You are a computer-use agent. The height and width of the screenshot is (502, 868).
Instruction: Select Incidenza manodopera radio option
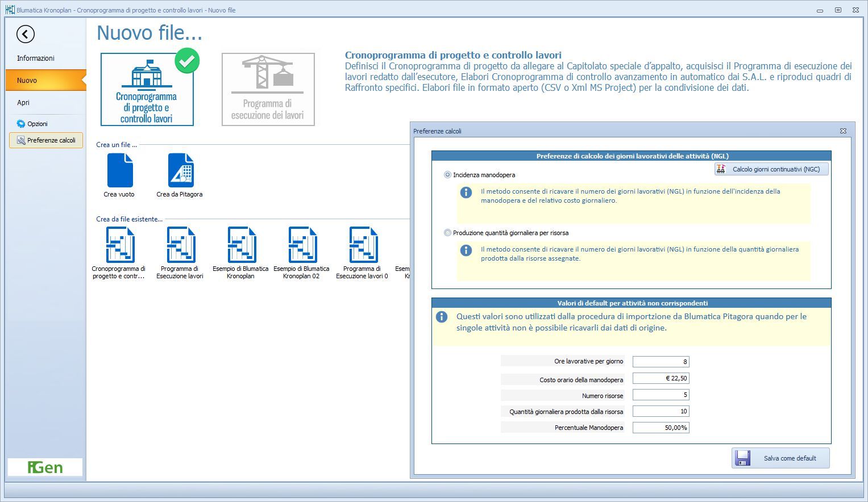(448, 175)
